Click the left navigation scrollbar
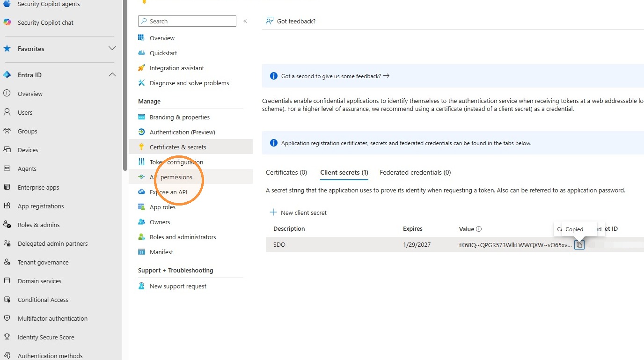Viewport: 644px width, 360px height. (124, 84)
